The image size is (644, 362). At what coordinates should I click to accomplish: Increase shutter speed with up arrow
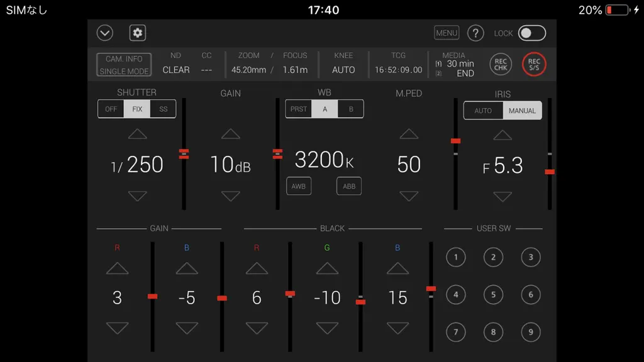[138, 134]
